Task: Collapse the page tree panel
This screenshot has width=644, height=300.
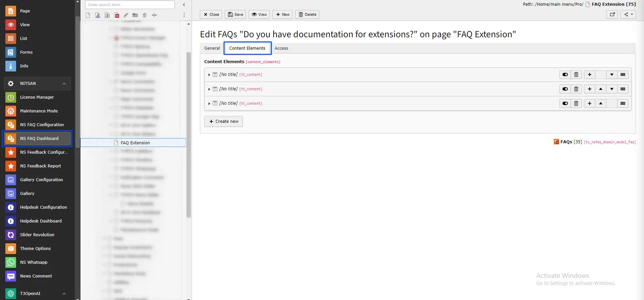Action: pos(184,5)
